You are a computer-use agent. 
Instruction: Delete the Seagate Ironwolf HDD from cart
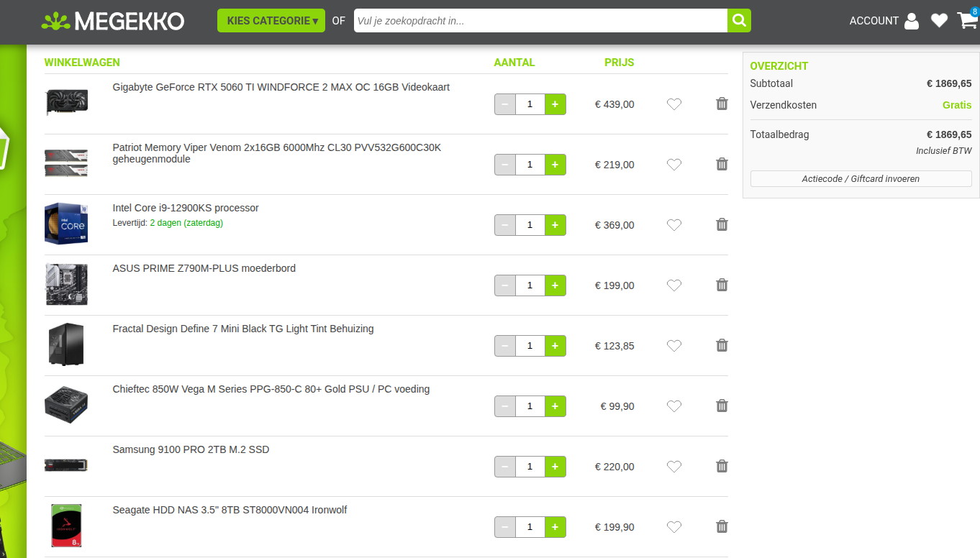(722, 527)
